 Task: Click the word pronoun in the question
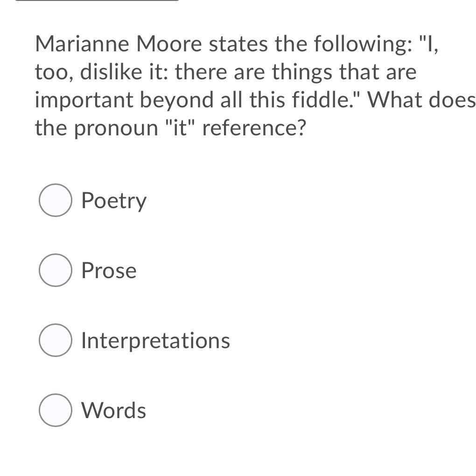[116, 129]
